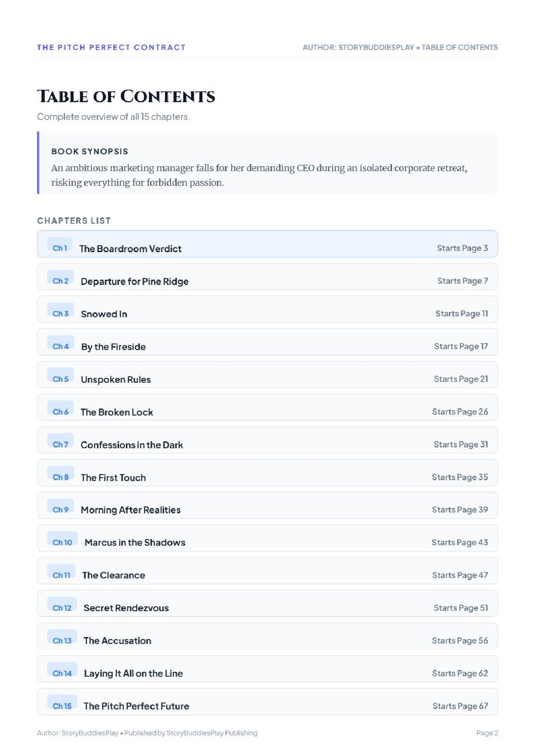Click The Pitch Perfect Contract header
The image size is (535, 756).
coord(111,47)
